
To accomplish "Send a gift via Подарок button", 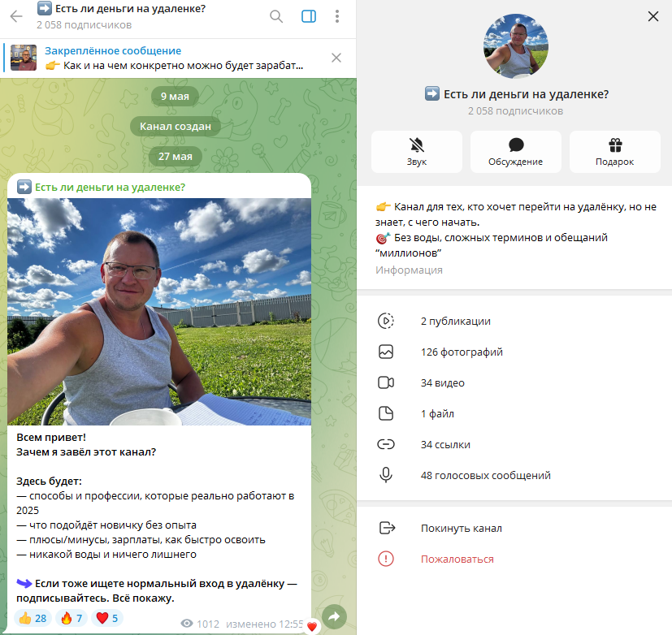I will click(x=614, y=152).
